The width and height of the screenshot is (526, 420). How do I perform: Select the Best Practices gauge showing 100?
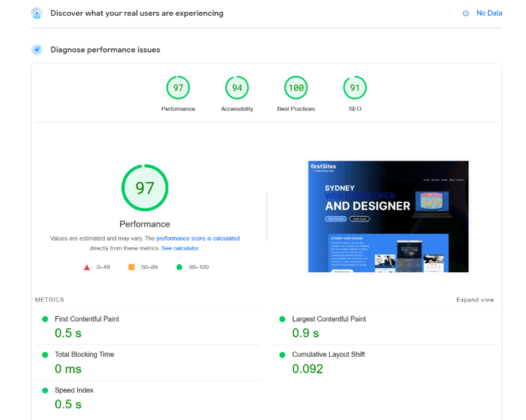coord(295,87)
